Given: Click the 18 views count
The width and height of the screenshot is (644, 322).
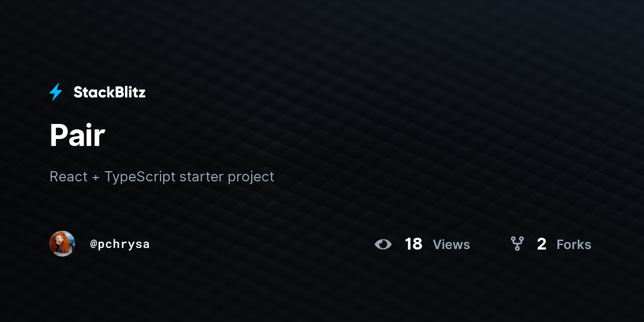Looking at the screenshot, I should click(x=414, y=244).
